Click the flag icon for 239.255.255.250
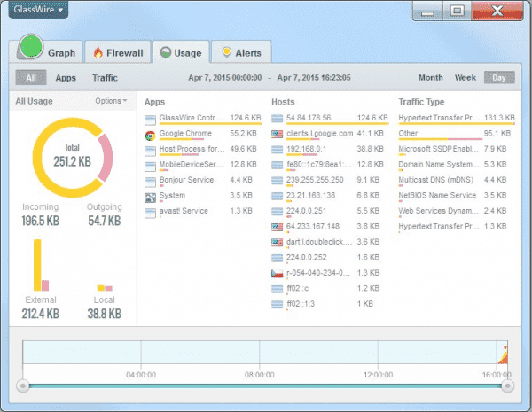 [277, 181]
